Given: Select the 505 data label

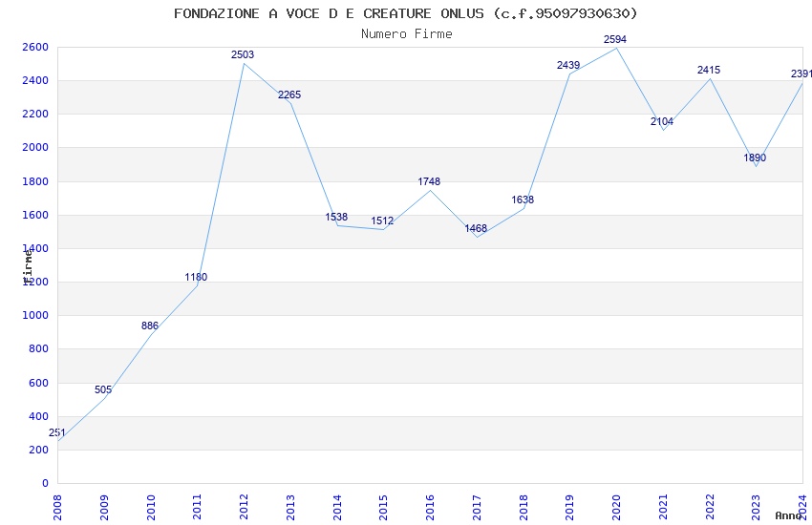Looking at the screenshot, I should (103, 390).
